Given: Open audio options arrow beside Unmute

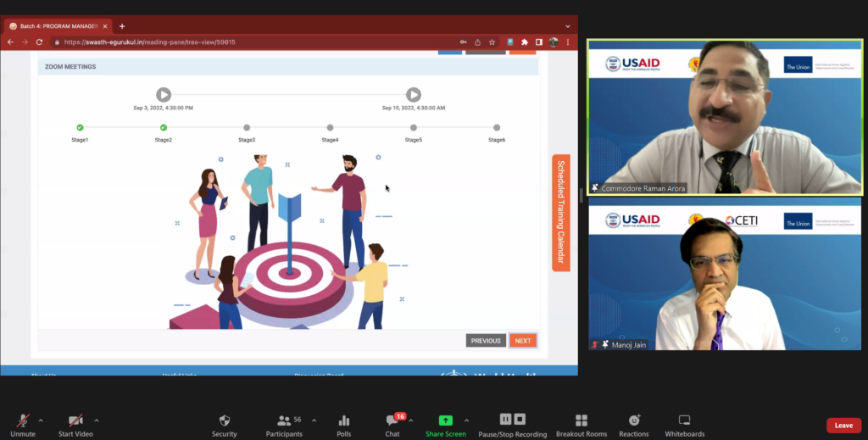Looking at the screenshot, I should click(41, 421).
